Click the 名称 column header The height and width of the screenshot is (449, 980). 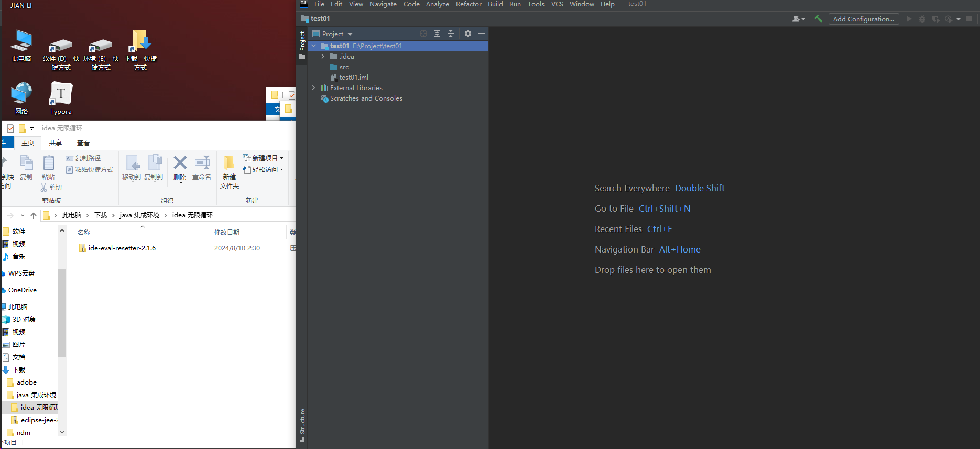coord(84,233)
